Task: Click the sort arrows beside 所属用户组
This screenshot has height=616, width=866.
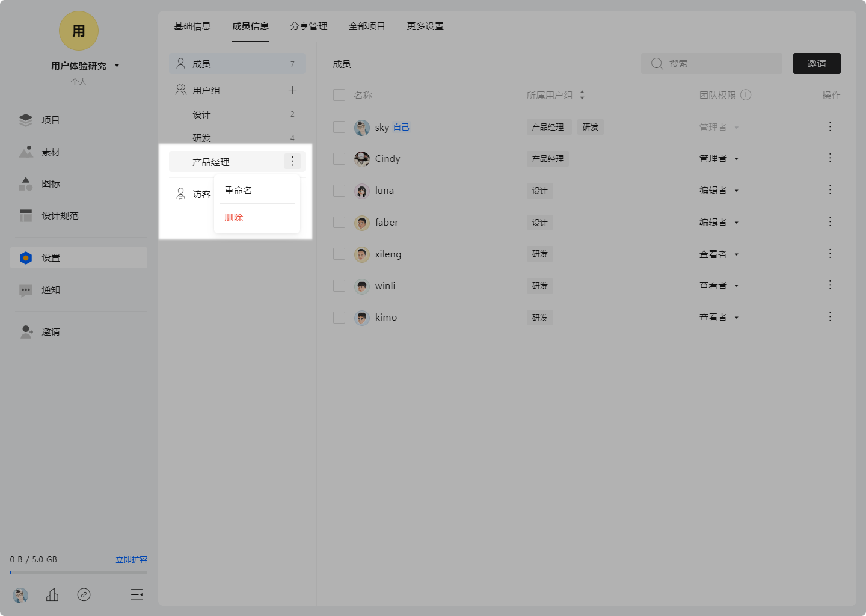Action: tap(582, 95)
